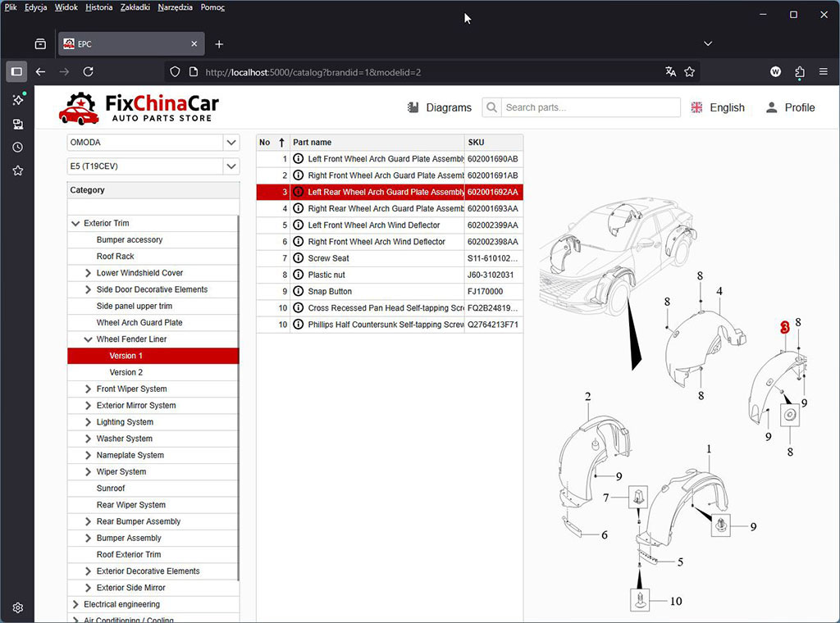840x623 pixels.
Task: Open the E5 (T19CEV) model dropdown
Action: (153, 166)
